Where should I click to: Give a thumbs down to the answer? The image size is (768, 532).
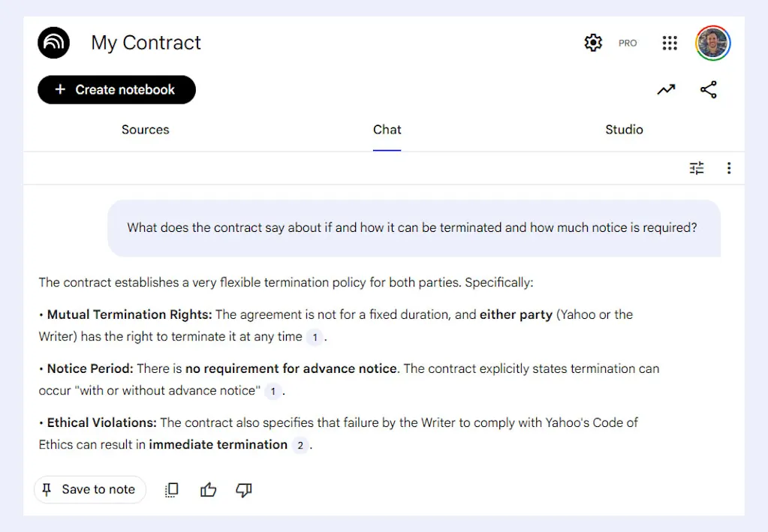(242, 489)
